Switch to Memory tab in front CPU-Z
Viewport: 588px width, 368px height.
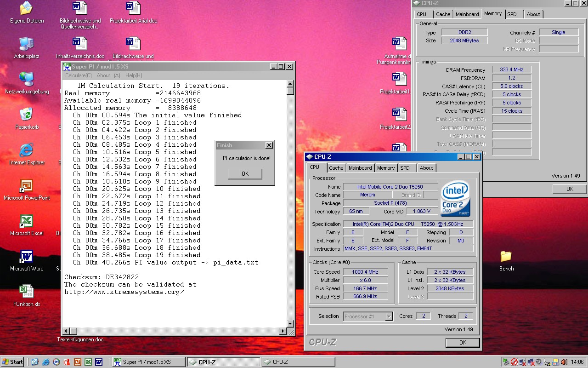386,168
